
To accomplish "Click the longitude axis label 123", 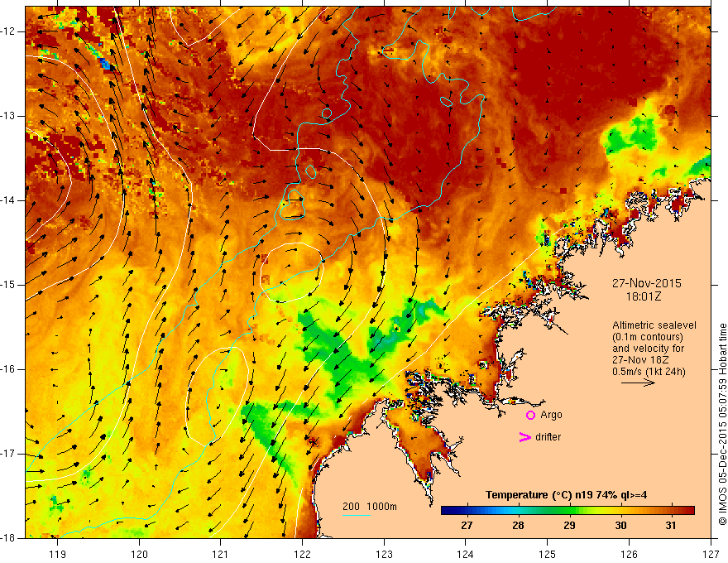I will pyautogui.click(x=384, y=554).
